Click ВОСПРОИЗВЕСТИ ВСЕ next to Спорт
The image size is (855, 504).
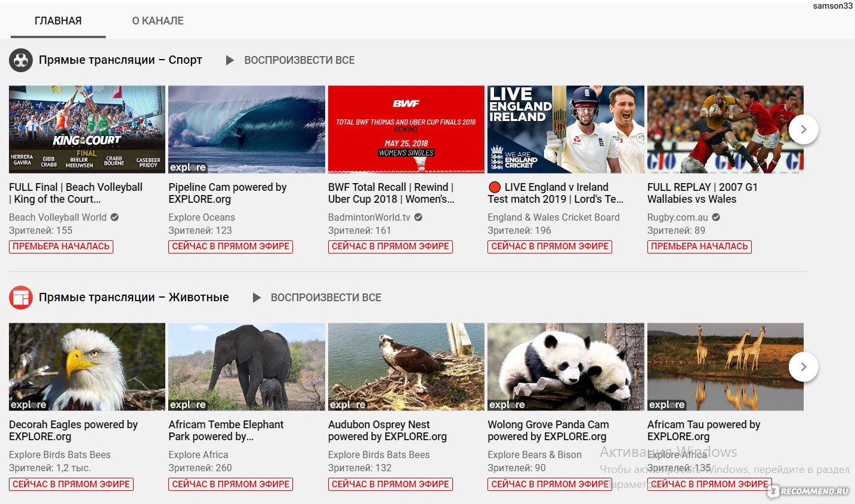[300, 60]
